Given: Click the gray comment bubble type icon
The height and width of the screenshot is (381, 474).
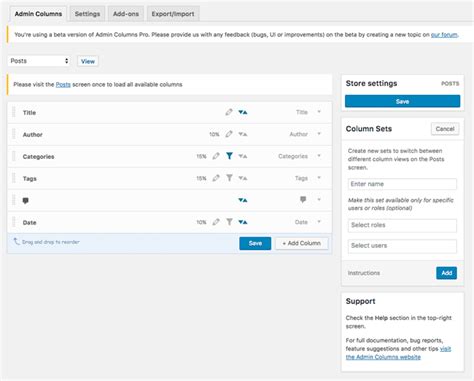Looking at the screenshot, I should coord(303,199).
